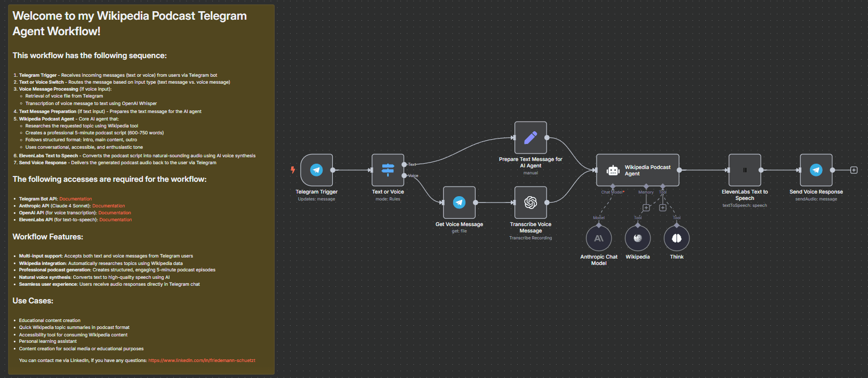Click 'Content creation for social media' use case

point(82,349)
